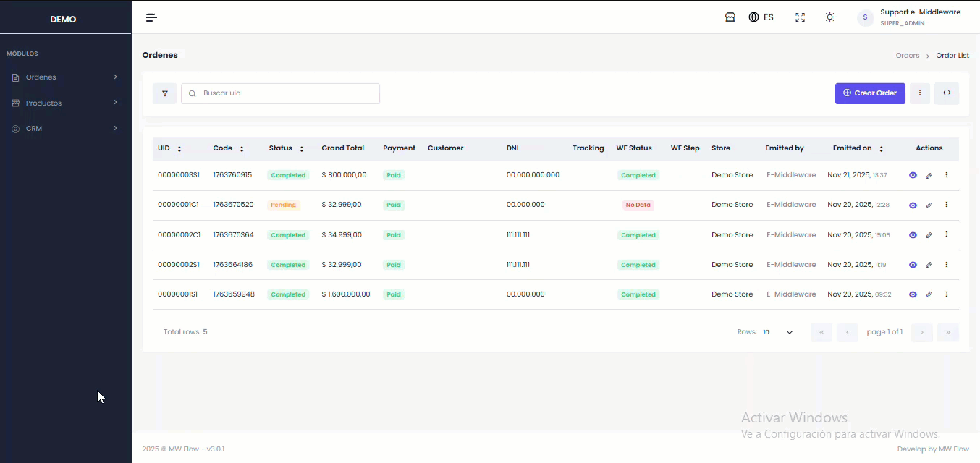The image size is (980, 463).
Task: Open more actions for order 00000002S1
Action: point(946,265)
